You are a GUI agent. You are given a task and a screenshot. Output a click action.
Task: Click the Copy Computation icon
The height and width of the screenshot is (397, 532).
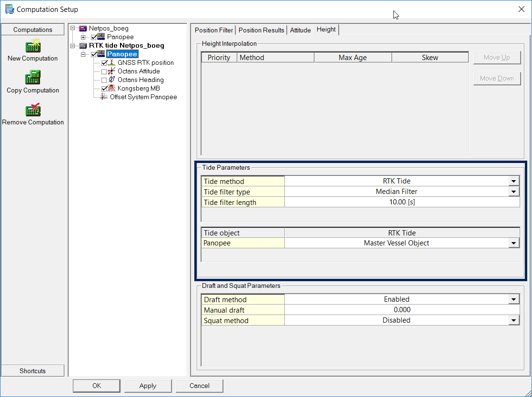pyautogui.click(x=33, y=78)
